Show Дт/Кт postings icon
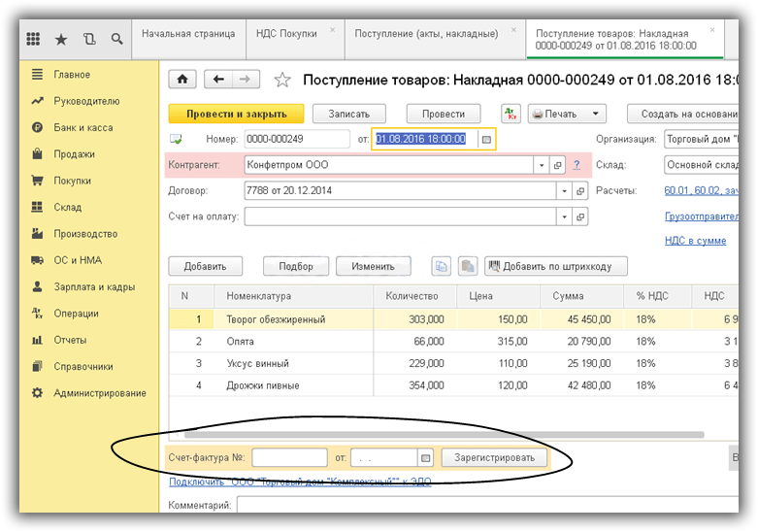The image size is (758, 532). [511, 115]
